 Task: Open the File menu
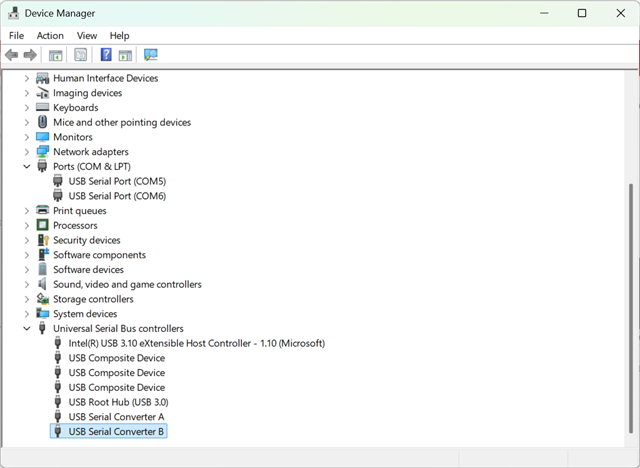point(16,36)
